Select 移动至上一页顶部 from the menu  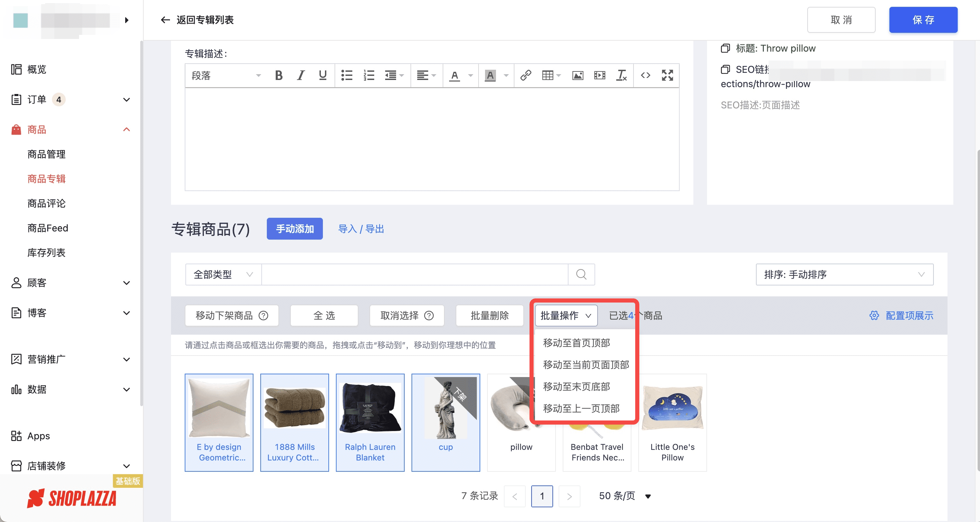tap(581, 408)
